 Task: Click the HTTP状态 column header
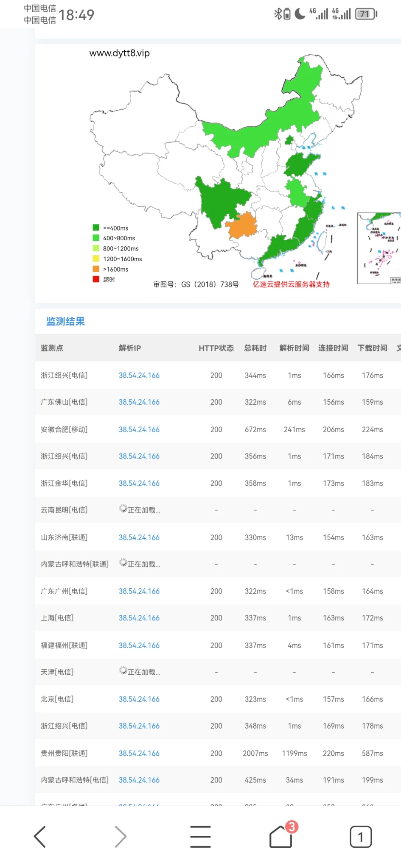(216, 348)
